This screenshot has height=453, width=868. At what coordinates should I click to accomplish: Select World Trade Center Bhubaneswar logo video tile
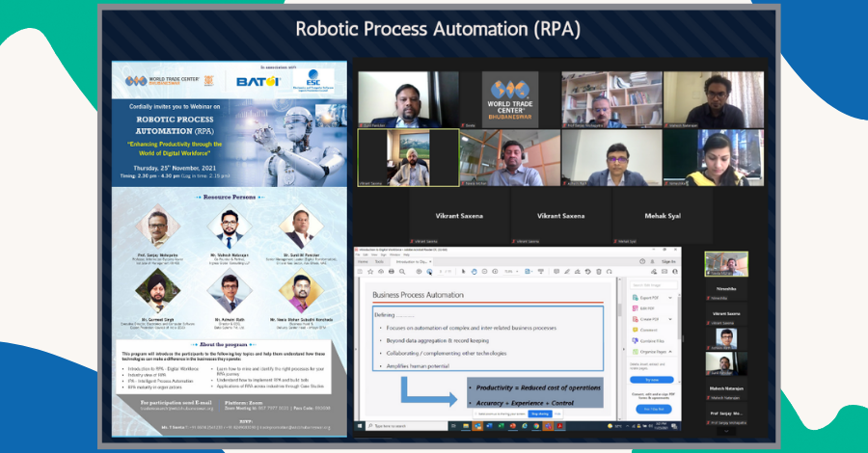(510, 99)
